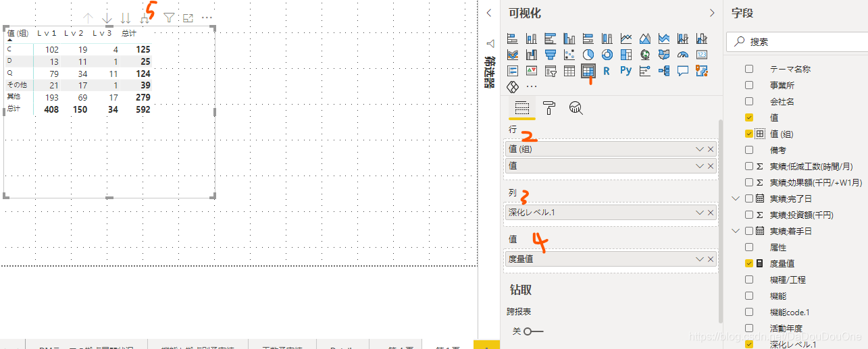Viewport: 868px width, 349px height.
Task: Expand all down one level in hierarchy
Action: click(x=145, y=18)
